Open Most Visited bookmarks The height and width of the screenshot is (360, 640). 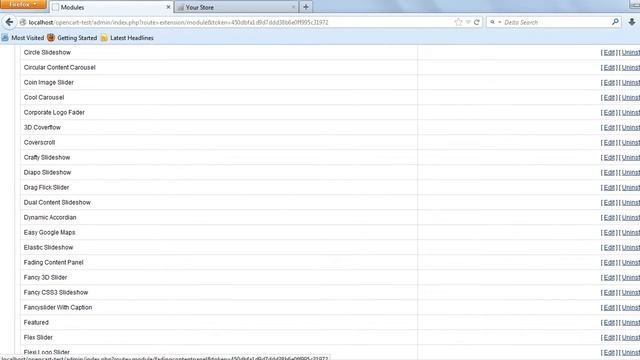pyautogui.click(x=22, y=38)
